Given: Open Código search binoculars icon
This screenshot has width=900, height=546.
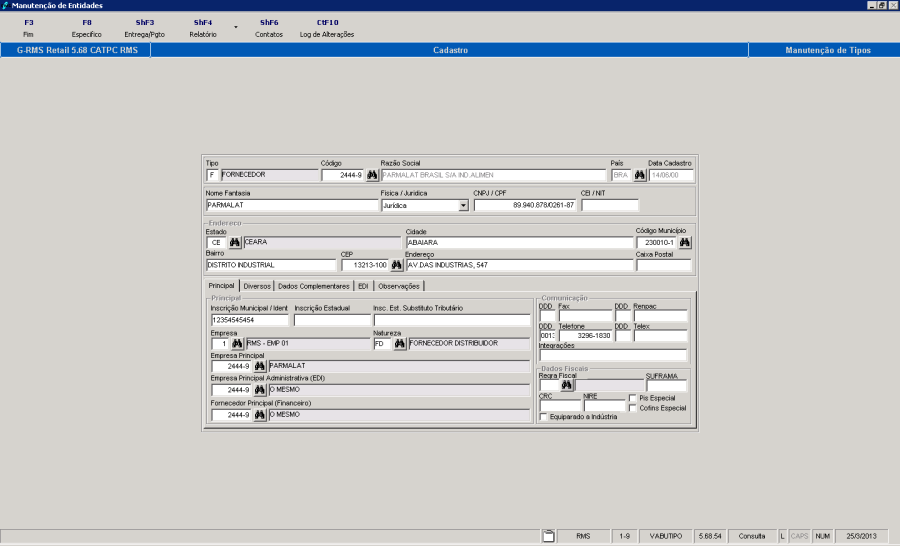Looking at the screenshot, I should [372, 175].
